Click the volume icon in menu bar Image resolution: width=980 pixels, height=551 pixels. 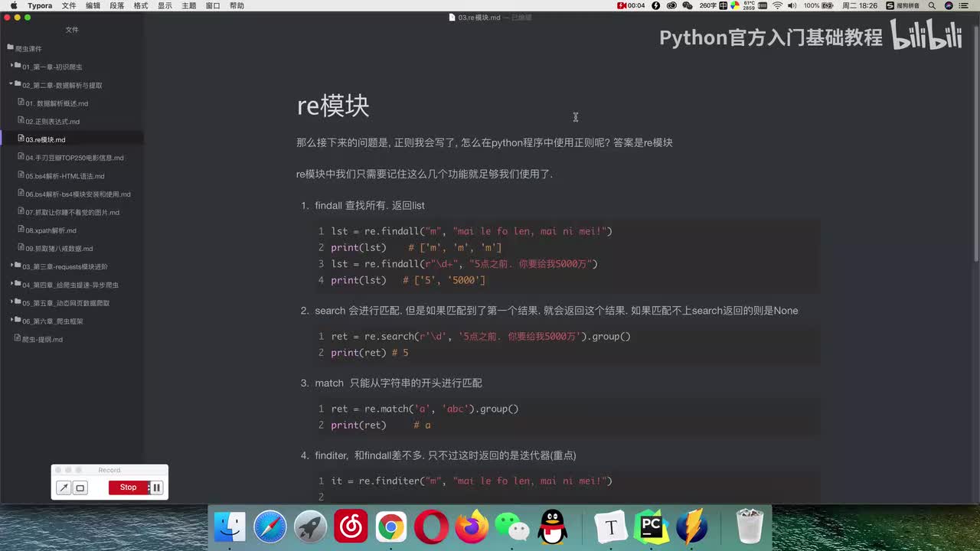(x=793, y=5)
